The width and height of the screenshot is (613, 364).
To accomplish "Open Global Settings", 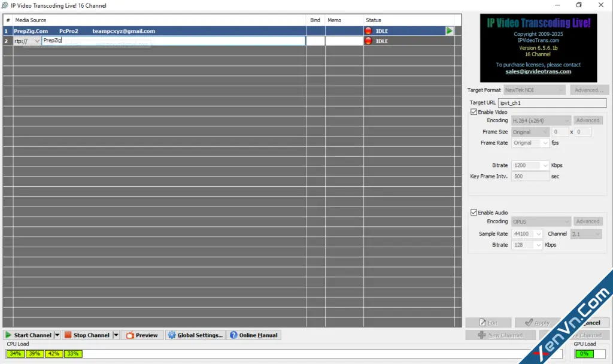I will click(195, 335).
